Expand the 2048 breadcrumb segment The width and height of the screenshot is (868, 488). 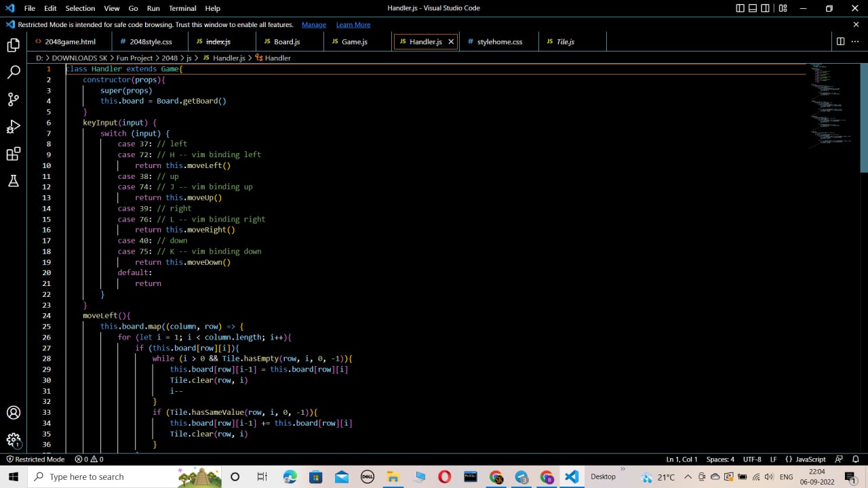coord(170,58)
